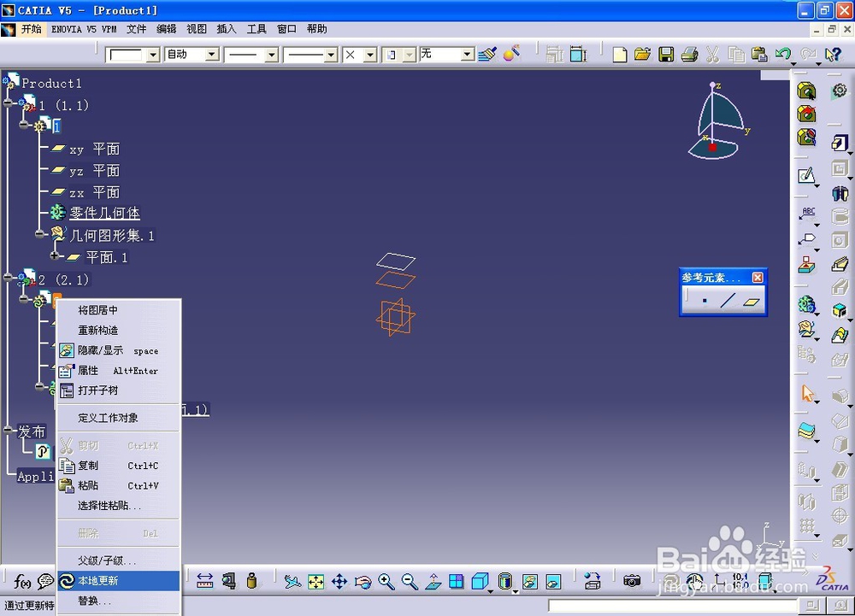Select the Rotate view tool
Viewport: 855px width, 616px height.
pos(363,582)
